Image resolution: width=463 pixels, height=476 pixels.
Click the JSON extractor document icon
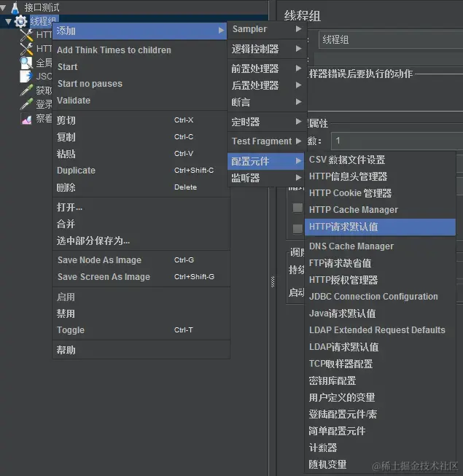click(x=26, y=77)
